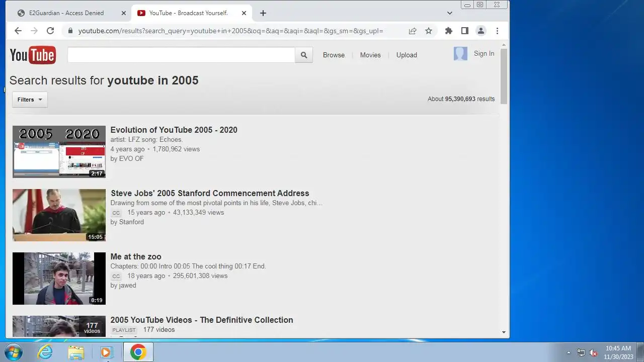Screen dimensions: 644x362
Task: Click Sign In
Action: (x=484, y=54)
